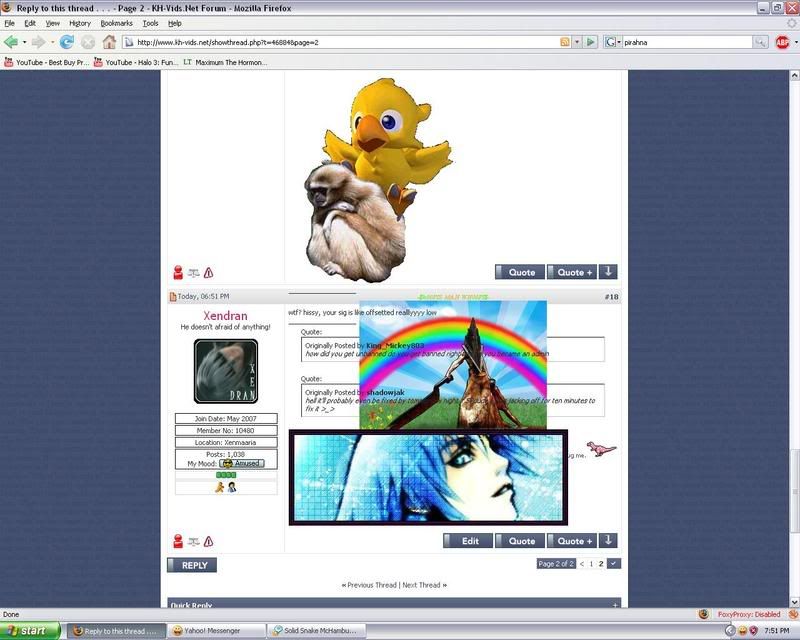Expand the Quick Reply section
The height and width of the screenshot is (640, 800).
pyautogui.click(x=615, y=605)
